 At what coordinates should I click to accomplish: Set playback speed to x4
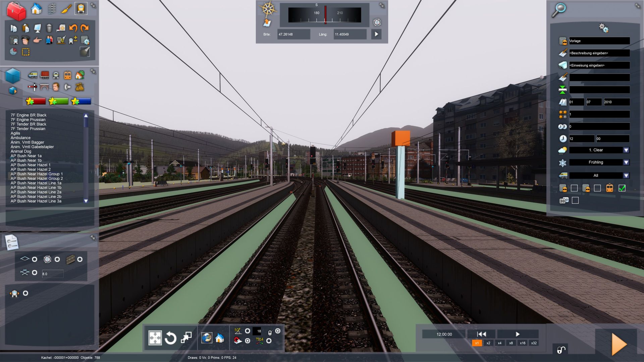point(499,343)
